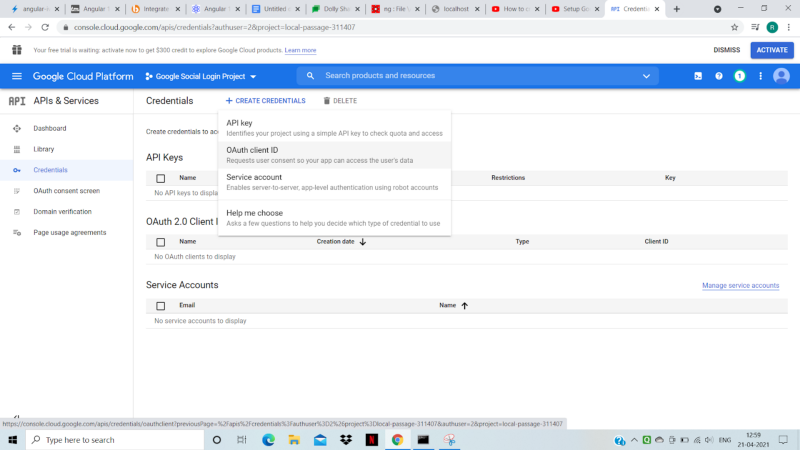800x450 pixels.
Task: Click the gift free trial icon
Action: coord(17,50)
